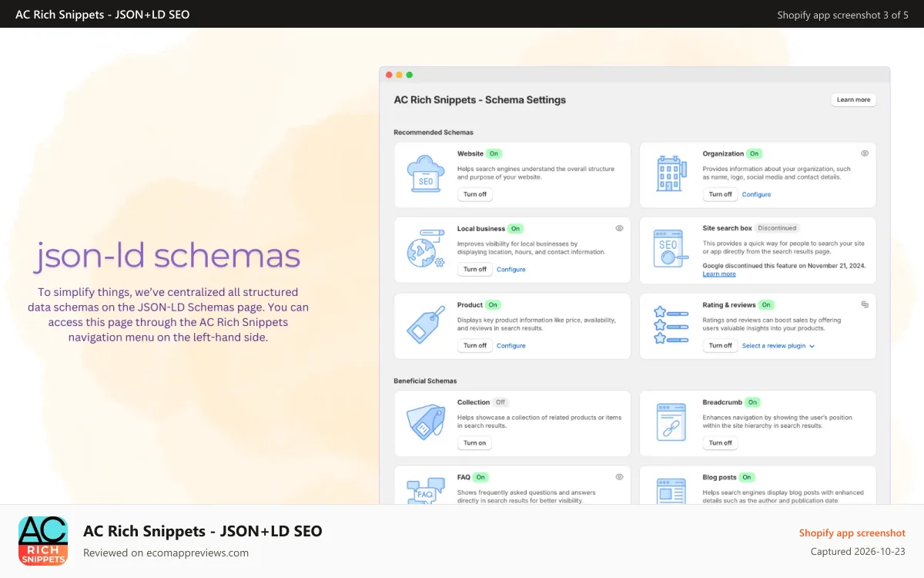Click the Breadcrumb link page icon

(x=671, y=422)
